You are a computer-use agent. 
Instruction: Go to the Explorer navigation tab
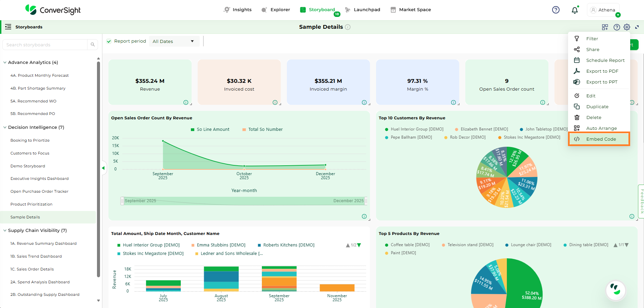(276, 10)
